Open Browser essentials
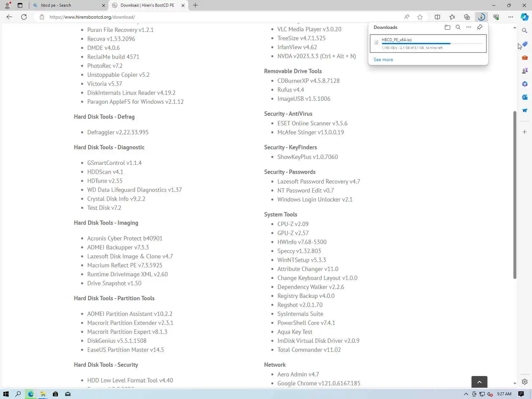The height and width of the screenshot is (399, 532). tap(496, 17)
